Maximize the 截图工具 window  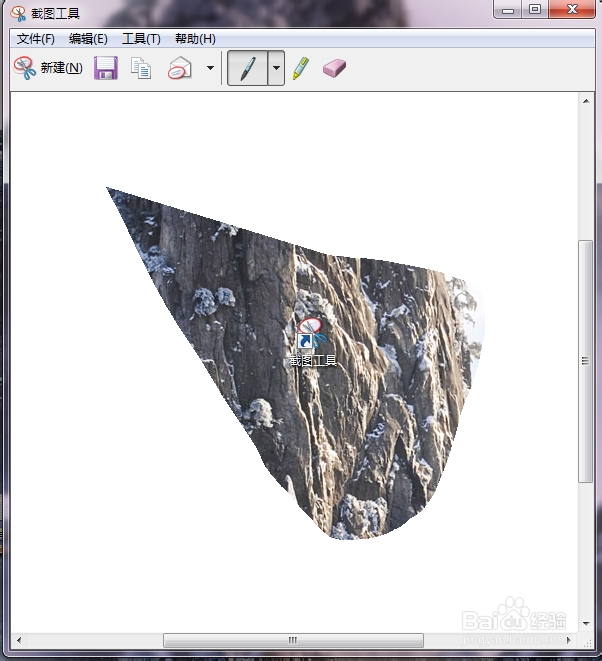[x=535, y=9]
